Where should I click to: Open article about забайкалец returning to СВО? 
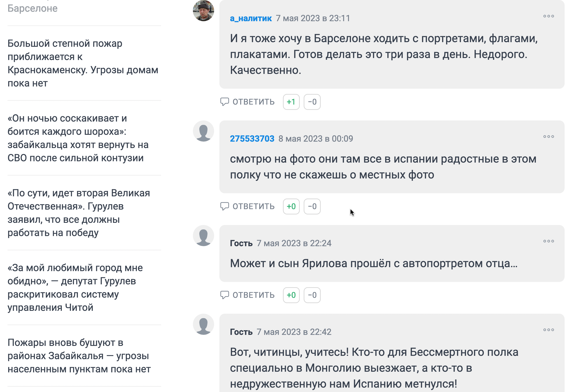click(x=78, y=138)
